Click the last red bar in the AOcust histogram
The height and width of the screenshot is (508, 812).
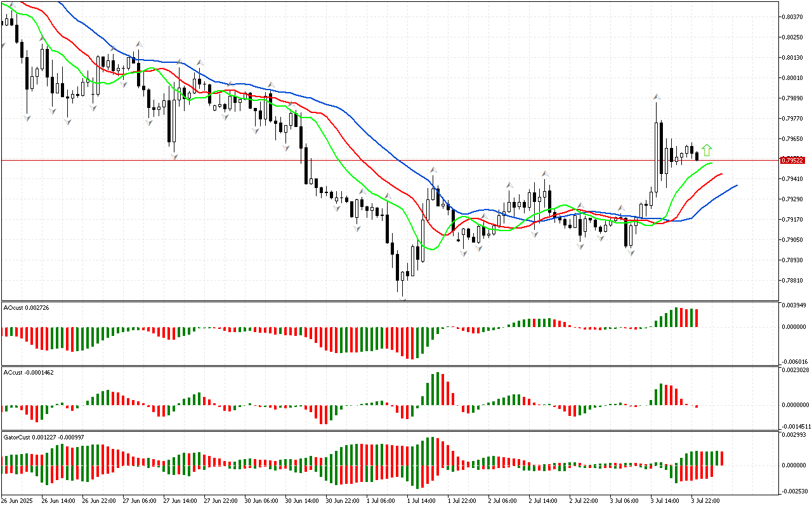pos(697,317)
